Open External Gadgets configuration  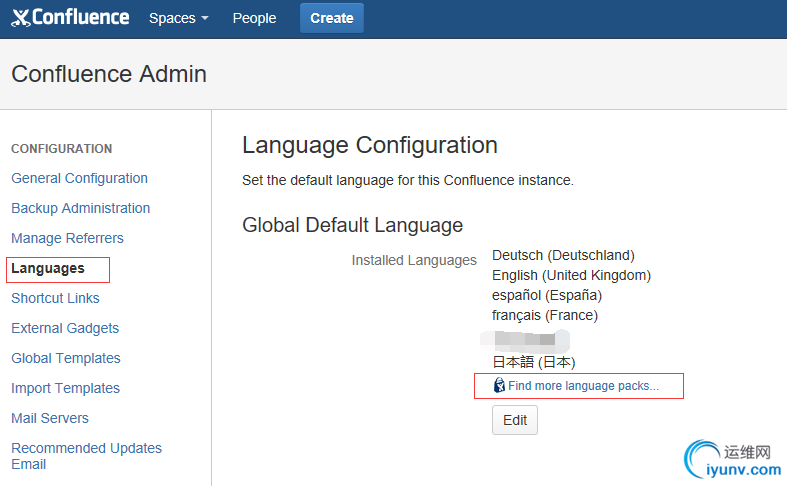click(x=65, y=328)
